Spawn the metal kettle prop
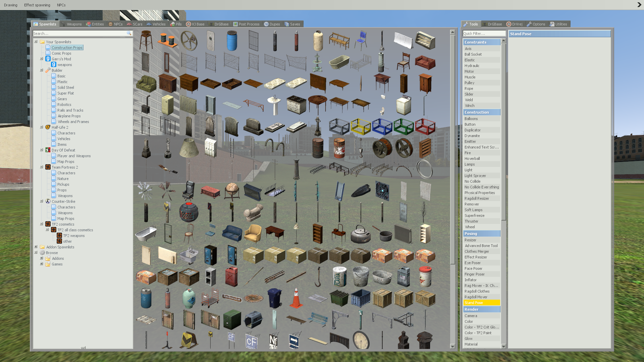 tap(361, 234)
